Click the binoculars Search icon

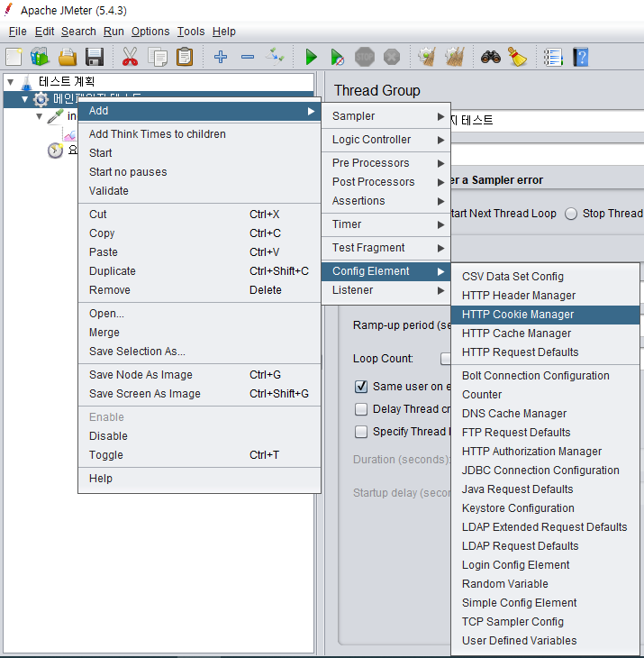[490, 58]
